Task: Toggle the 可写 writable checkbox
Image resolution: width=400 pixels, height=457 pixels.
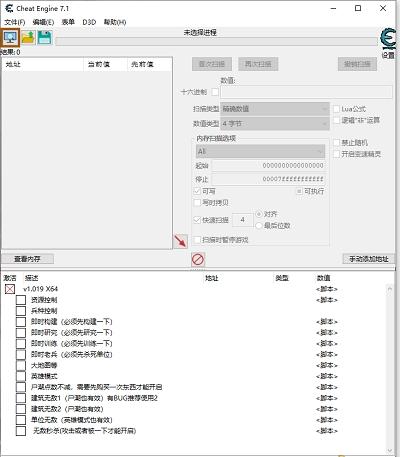Action: [x=197, y=191]
